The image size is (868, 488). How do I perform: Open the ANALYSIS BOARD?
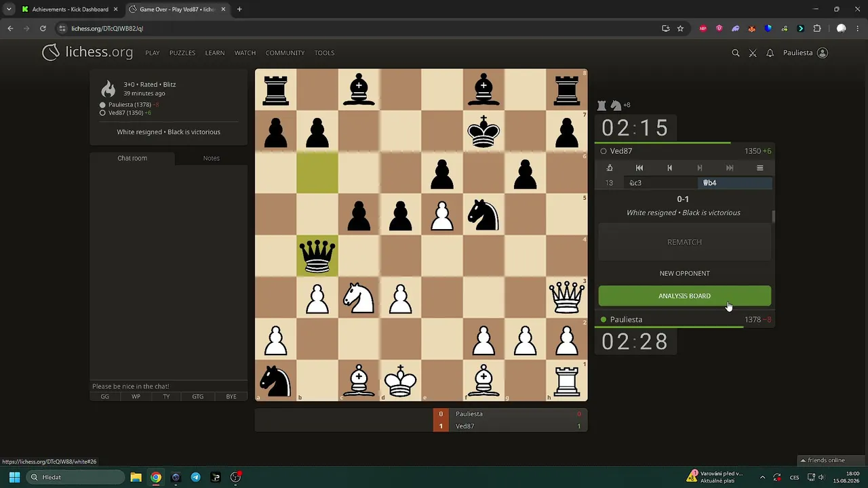[x=685, y=296]
